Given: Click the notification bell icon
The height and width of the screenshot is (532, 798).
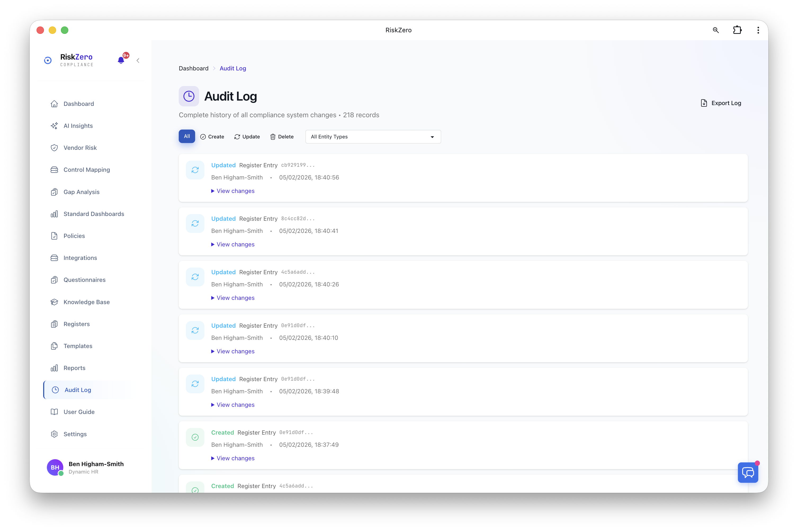Looking at the screenshot, I should pos(121,60).
